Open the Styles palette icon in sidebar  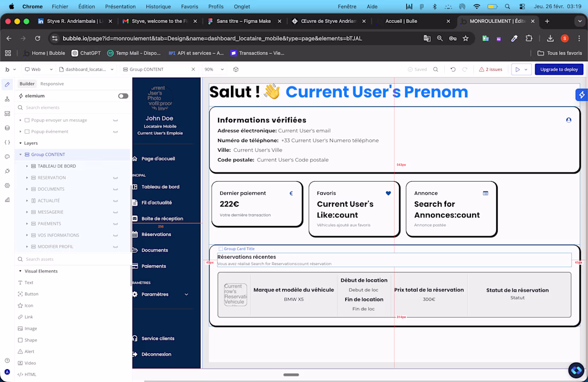coord(7,157)
